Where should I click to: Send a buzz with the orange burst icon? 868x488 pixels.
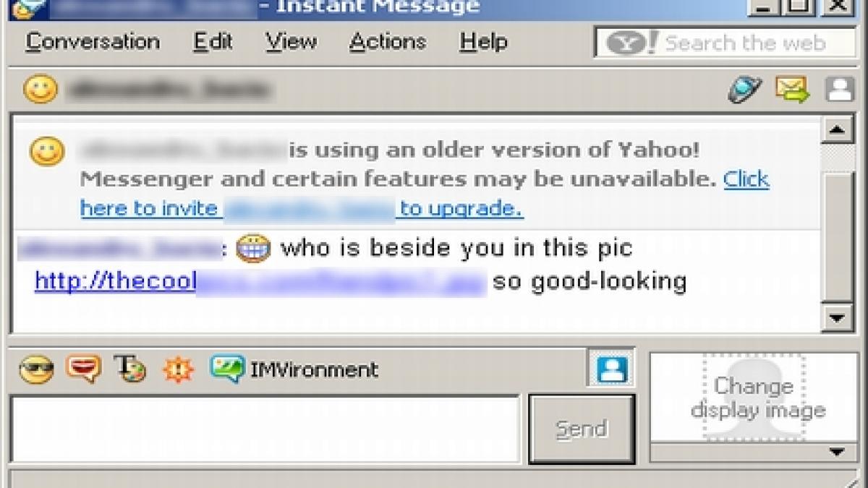point(178,369)
